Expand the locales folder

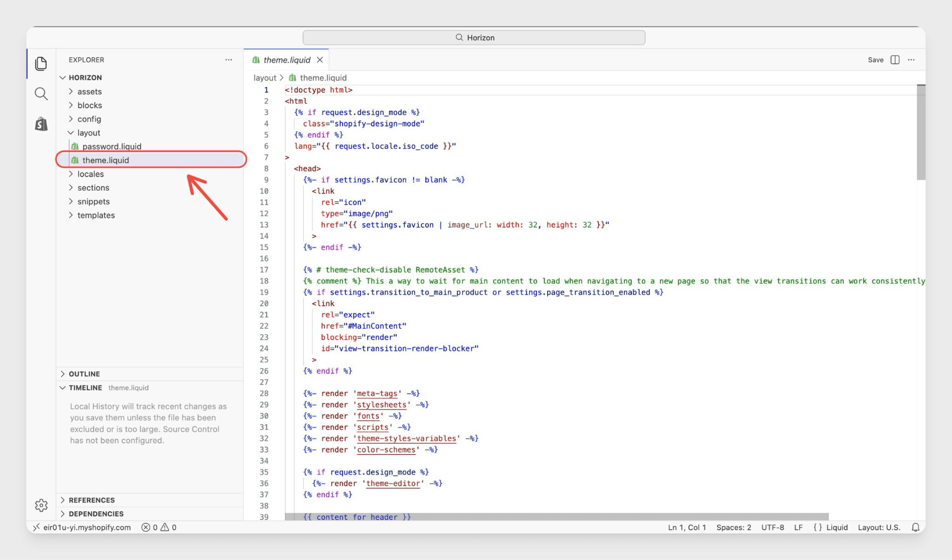[71, 174]
